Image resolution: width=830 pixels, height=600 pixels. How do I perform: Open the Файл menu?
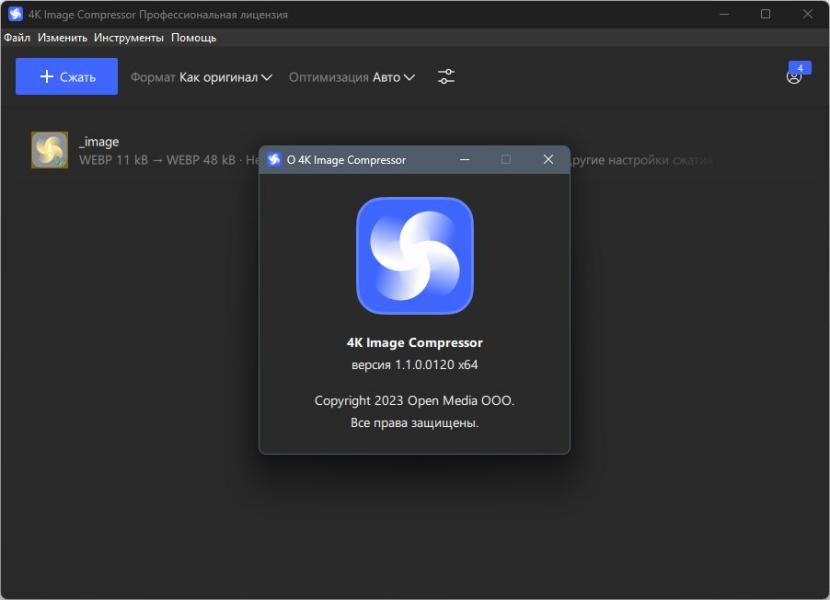pos(17,38)
